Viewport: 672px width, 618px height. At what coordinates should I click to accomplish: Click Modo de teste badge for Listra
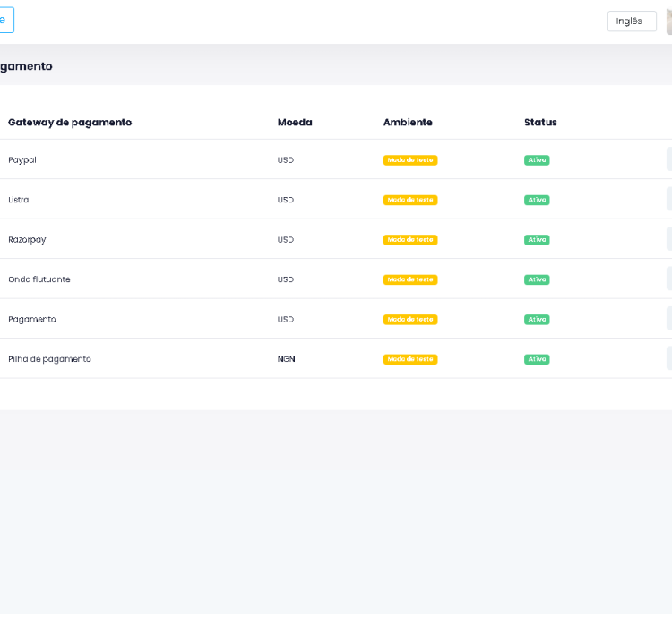tap(410, 200)
